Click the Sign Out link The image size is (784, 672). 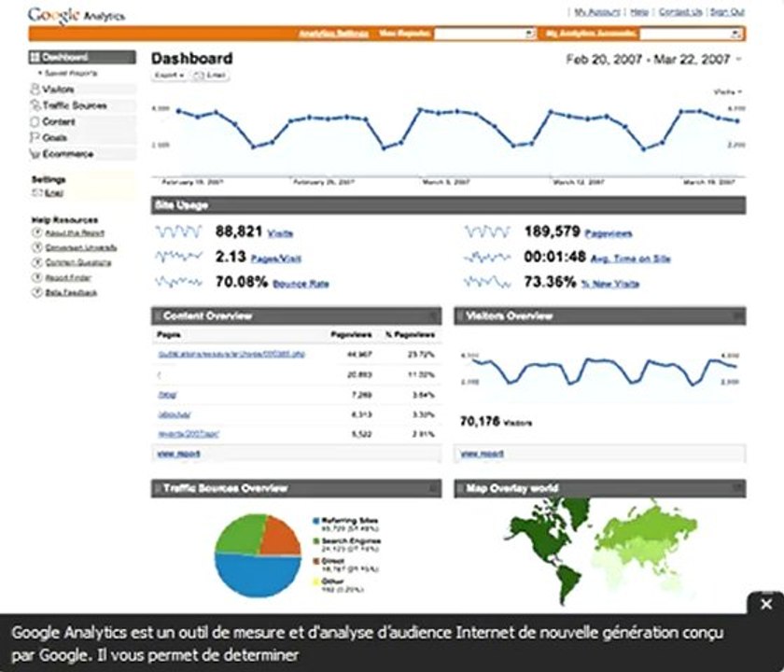coord(727,11)
